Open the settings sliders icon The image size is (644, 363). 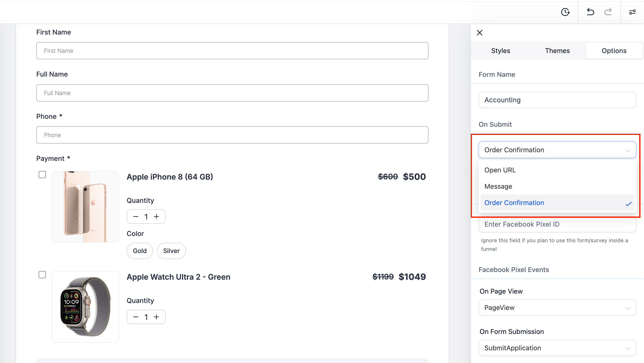pyautogui.click(x=632, y=12)
